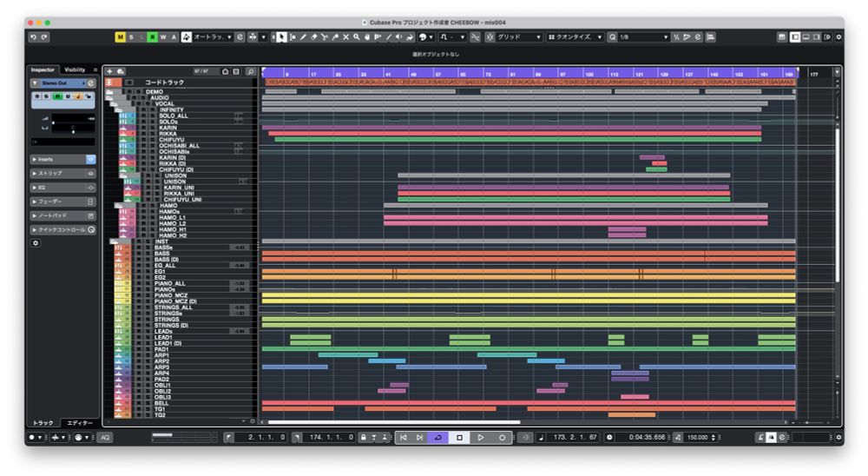Click the AQ button in the transport bar
This screenshot has height=476, width=868.
click(105, 437)
